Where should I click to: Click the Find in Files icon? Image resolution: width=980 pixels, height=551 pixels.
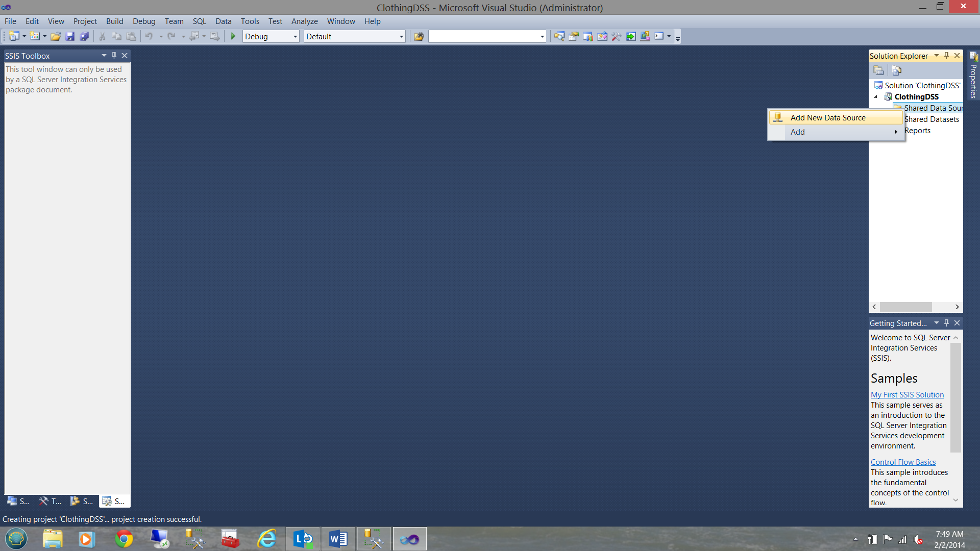point(419,36)
